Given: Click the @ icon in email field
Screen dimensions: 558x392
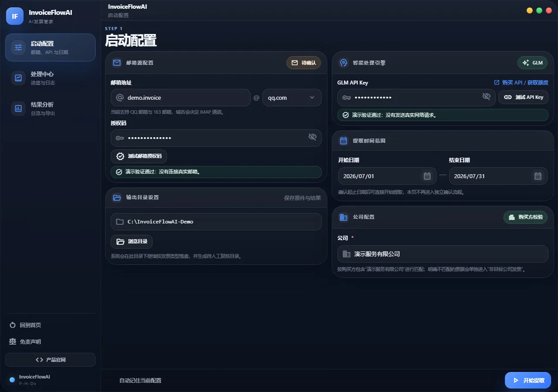Looking at the screenshot, I should tap(120, 98).
